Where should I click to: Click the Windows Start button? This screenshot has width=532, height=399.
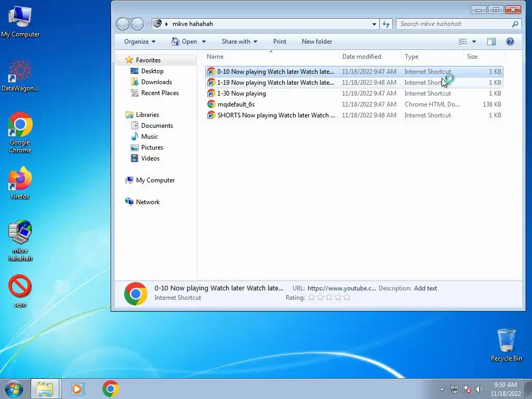point(14,389)
